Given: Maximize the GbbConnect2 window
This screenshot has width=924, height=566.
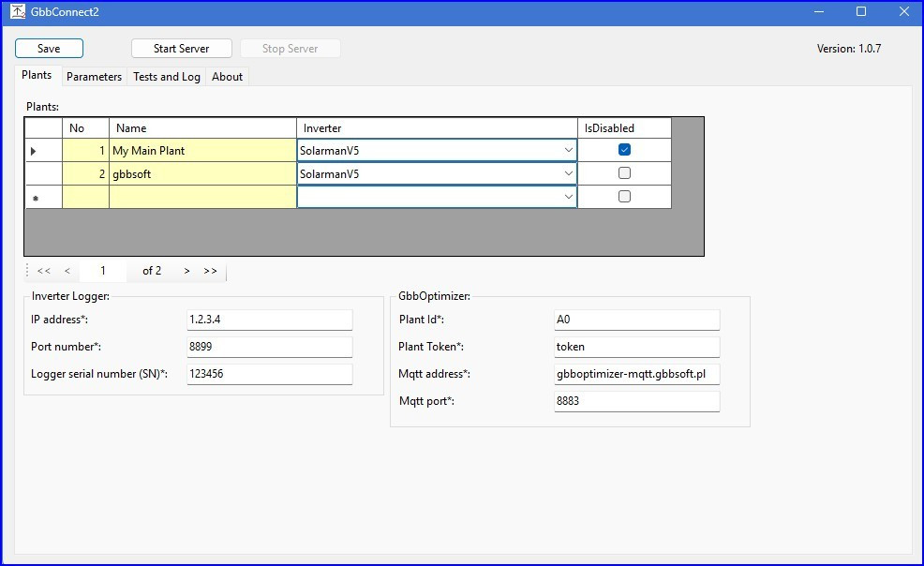Looking at the screenshot, I should tap(861, 12).
